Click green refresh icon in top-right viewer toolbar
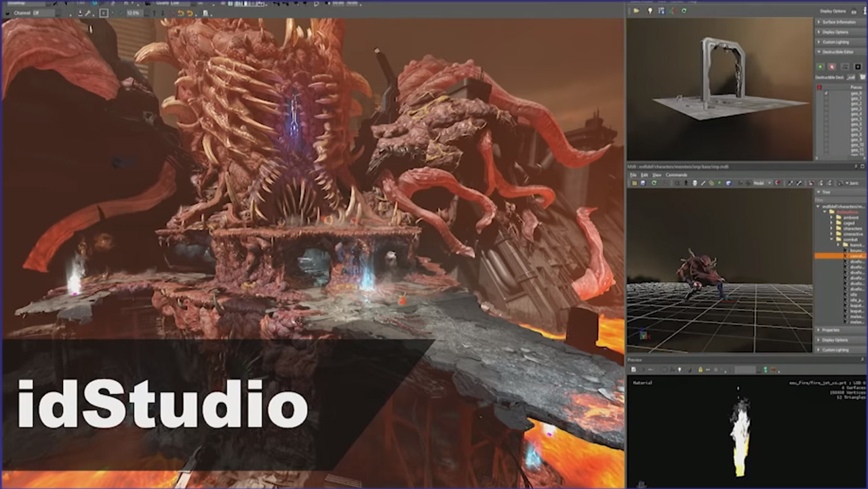868x489 pixels. (x=684, y=11)
